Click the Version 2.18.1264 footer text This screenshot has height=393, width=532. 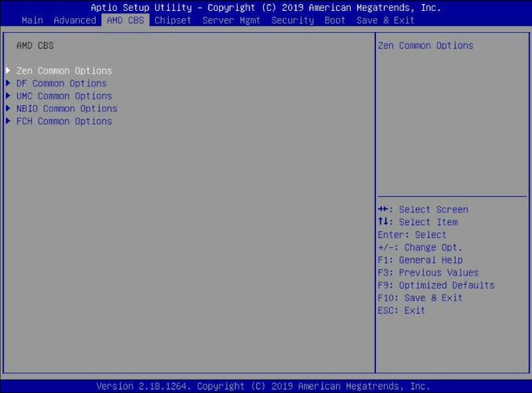click(x=264, y=386)
